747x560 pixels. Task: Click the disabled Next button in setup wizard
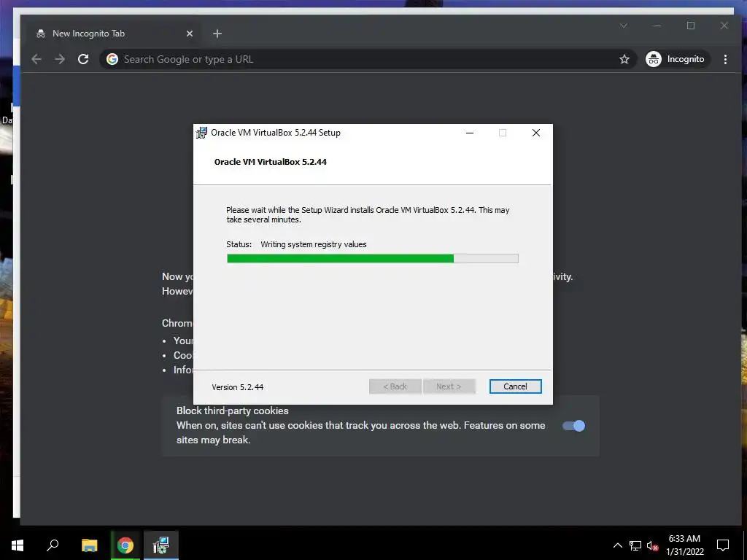pos(449,386)
